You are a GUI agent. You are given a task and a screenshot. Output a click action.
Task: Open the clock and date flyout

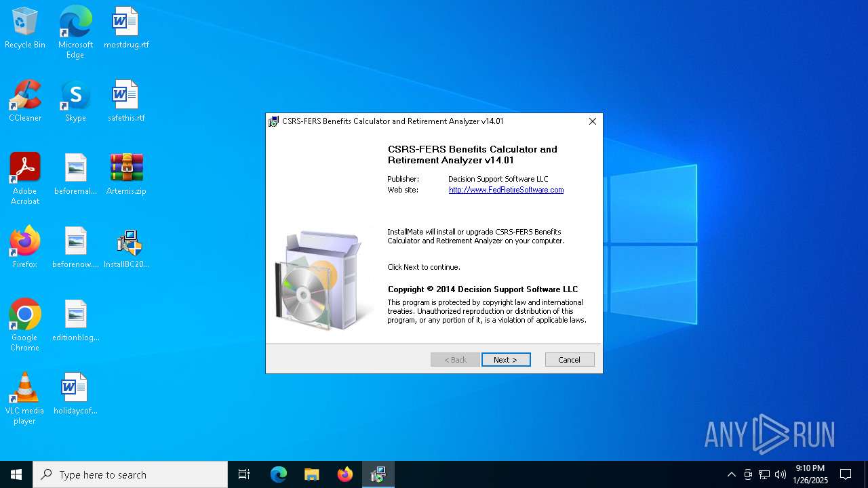pos(810,474)
